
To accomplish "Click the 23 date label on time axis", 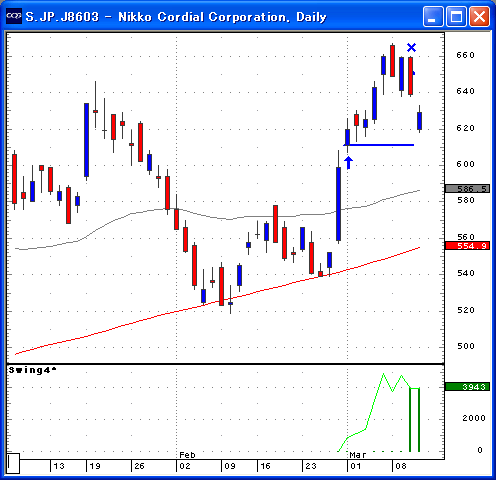I will point(311,466).
